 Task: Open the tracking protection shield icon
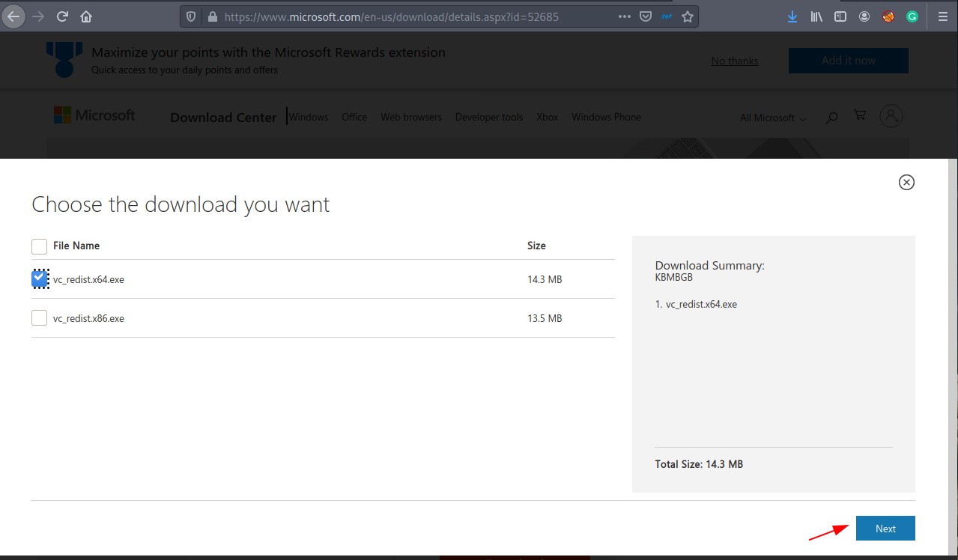191,16
